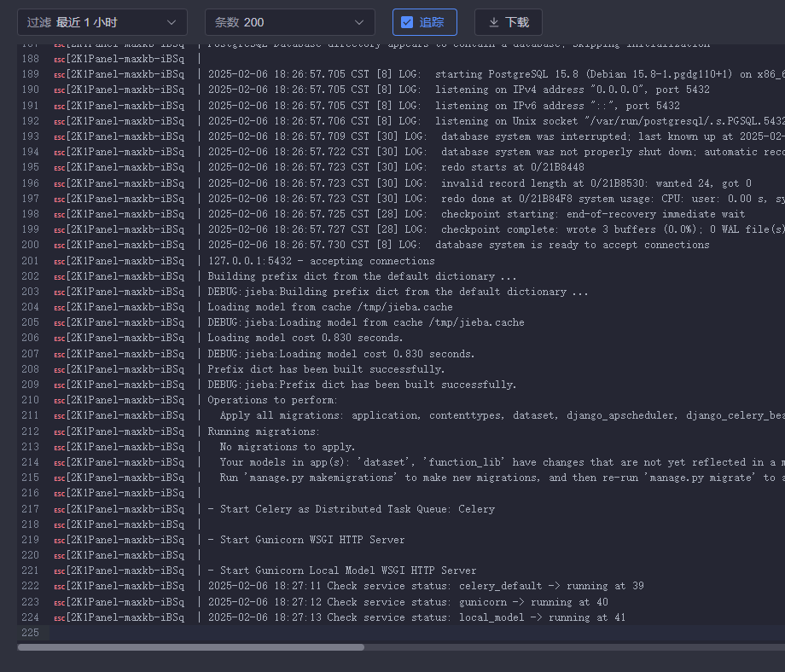Click line 197 redo done at 0/21B84F8
Viewport: 785px width, 672px height.
point(497,199)
